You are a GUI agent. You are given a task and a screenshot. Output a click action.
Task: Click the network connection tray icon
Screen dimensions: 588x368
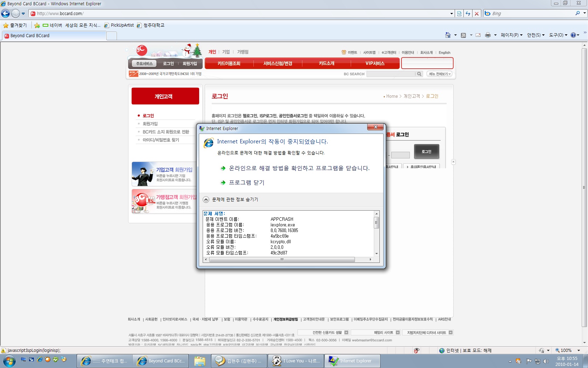coord(537,361)
